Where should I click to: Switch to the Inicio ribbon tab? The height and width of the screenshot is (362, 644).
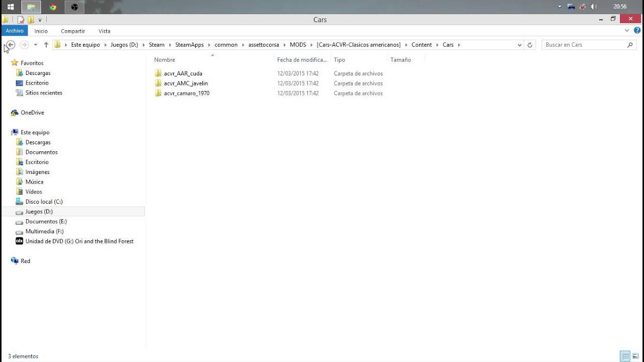[41, 31]
